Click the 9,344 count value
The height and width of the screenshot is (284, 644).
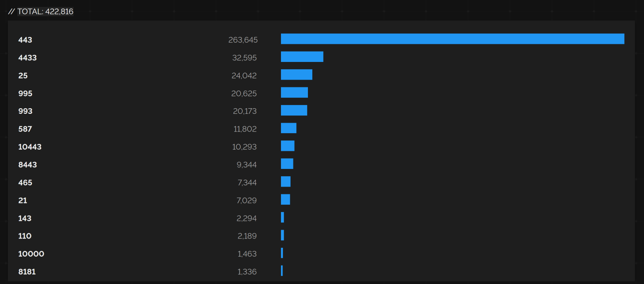pyautogui.click(x=246, y=165)
